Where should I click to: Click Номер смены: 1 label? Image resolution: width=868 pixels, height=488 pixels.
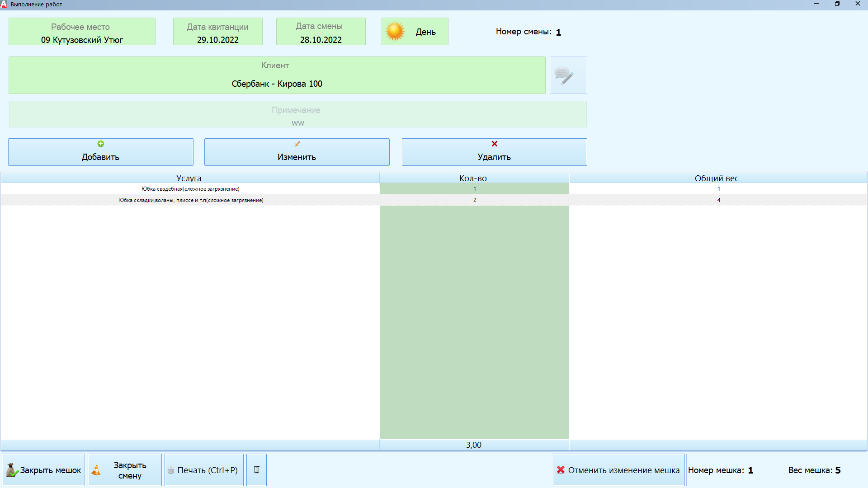528,32
